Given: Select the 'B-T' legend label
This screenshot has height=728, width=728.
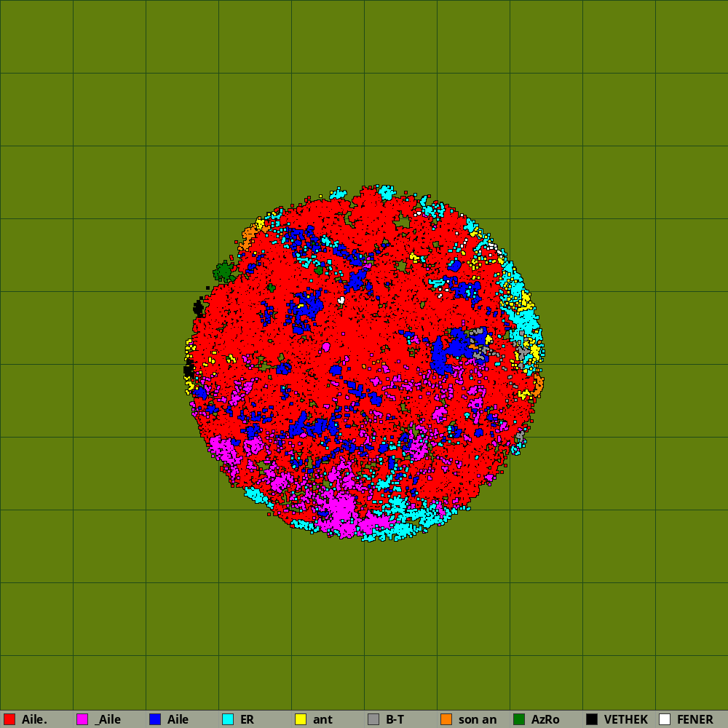Looking at the screenshot, I should [x=395, y=719].
